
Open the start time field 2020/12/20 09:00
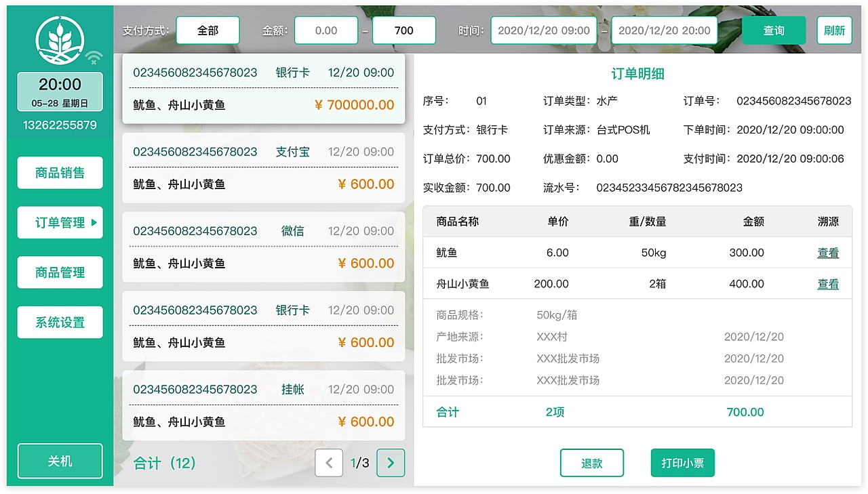[543, 30]
